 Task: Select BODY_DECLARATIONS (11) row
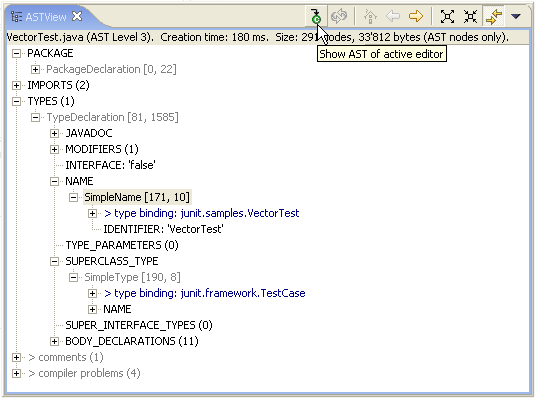pyautogui.click(x=132, y=341)
